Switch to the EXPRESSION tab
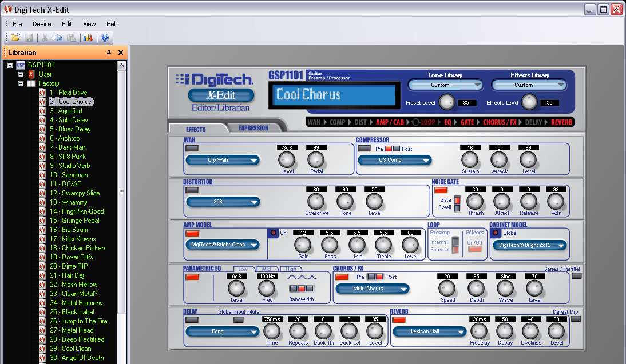The height and width of the screenshot is (364, 626). tap(253, 128)
